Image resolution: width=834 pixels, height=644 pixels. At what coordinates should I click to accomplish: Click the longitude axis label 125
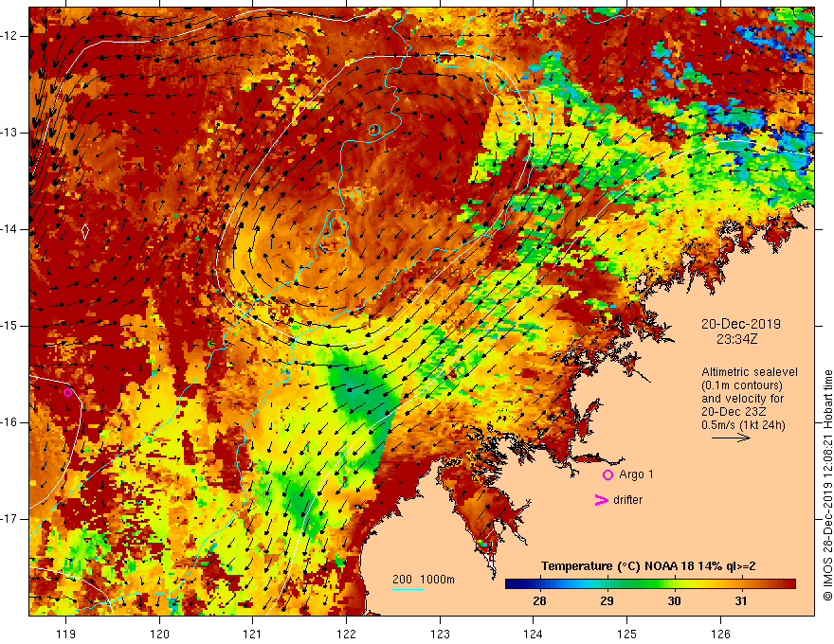pyautogui.click(x=627, y=634)
